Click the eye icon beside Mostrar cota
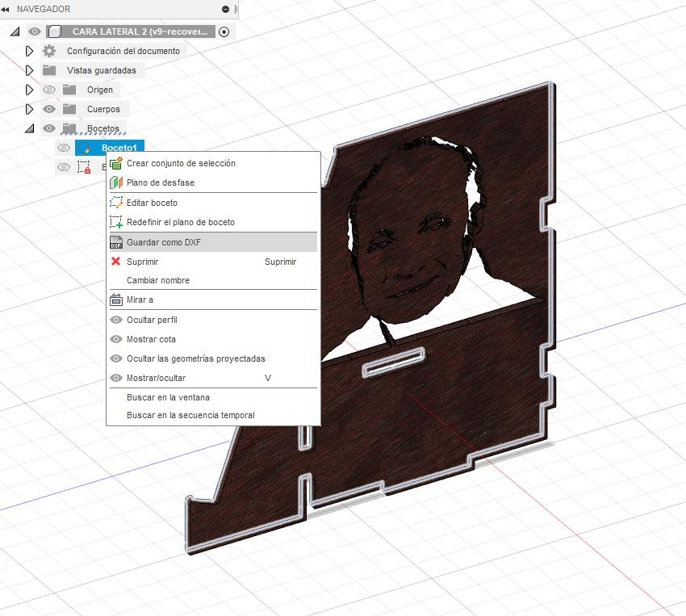This screenshot has height=616, width=686. [x=116, y=339]
